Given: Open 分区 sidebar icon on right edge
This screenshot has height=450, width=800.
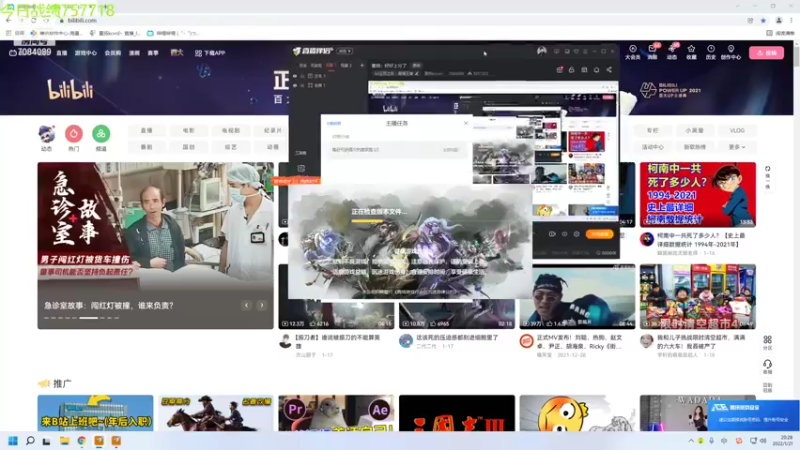Looking at the screenshot, I should 767,343.
